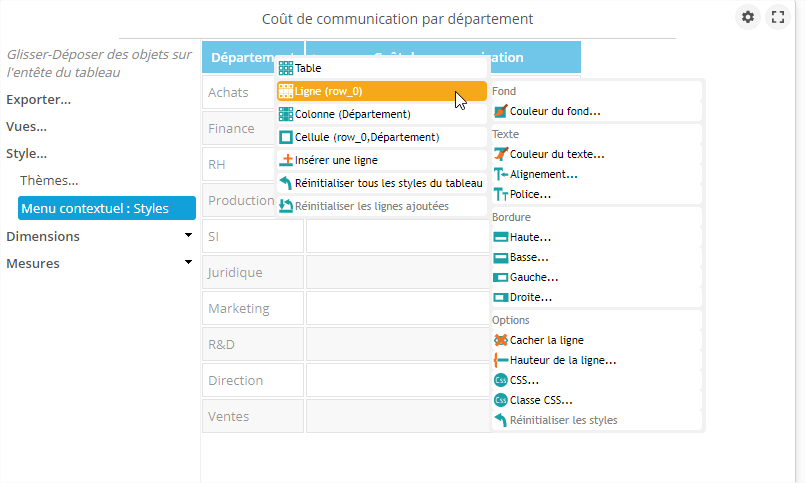This screenshot has width=805, height=483.
Task: Open the Style... section
Action: (x=27, y=154)
